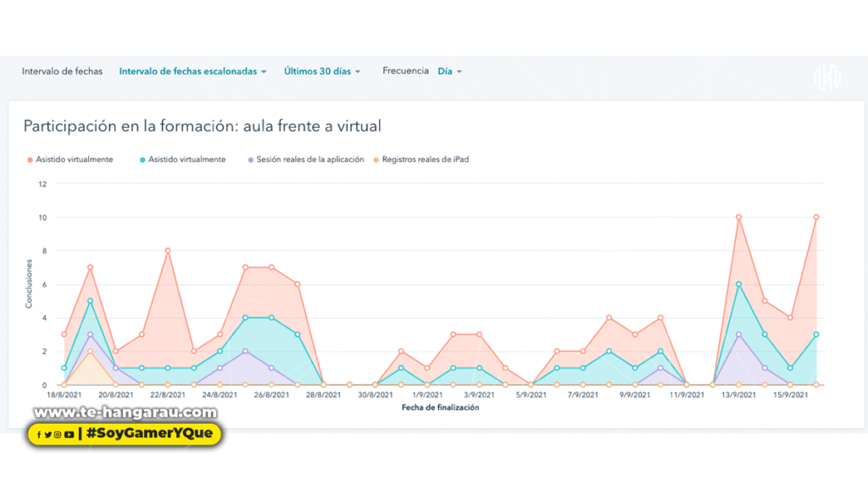Open Intervalo de fechas escalonadas dropdown
The image size is (868, 488).
coord(192,72)
